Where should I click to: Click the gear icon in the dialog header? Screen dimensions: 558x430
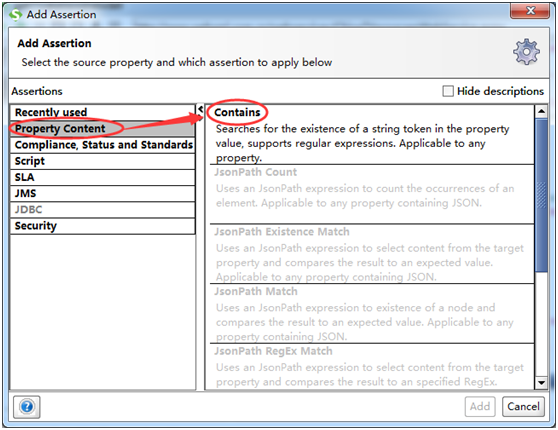tap(526, 52)
